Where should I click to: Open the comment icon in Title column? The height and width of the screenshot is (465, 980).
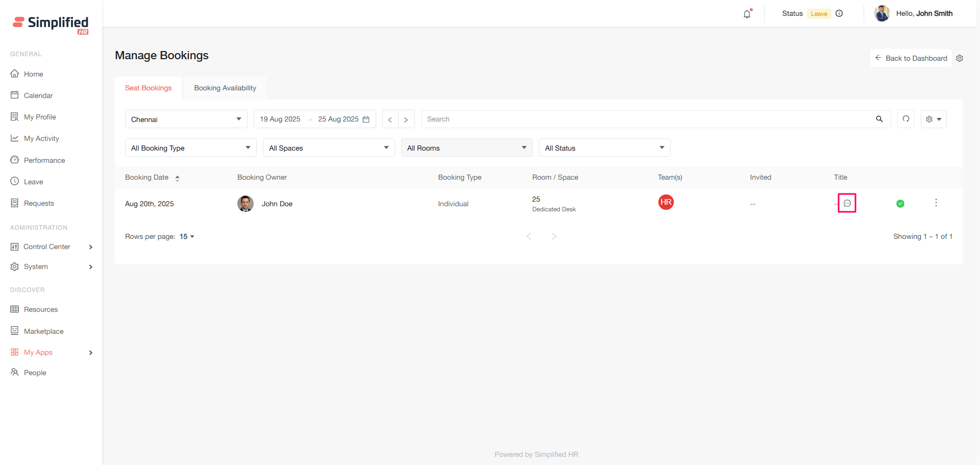(x=847, y=203)
